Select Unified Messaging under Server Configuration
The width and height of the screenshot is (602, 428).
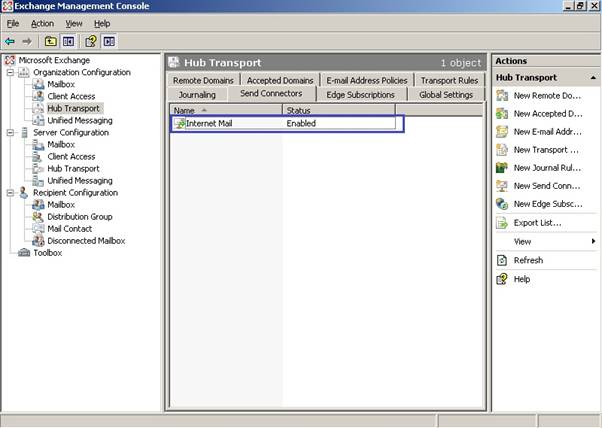[80, 181]
